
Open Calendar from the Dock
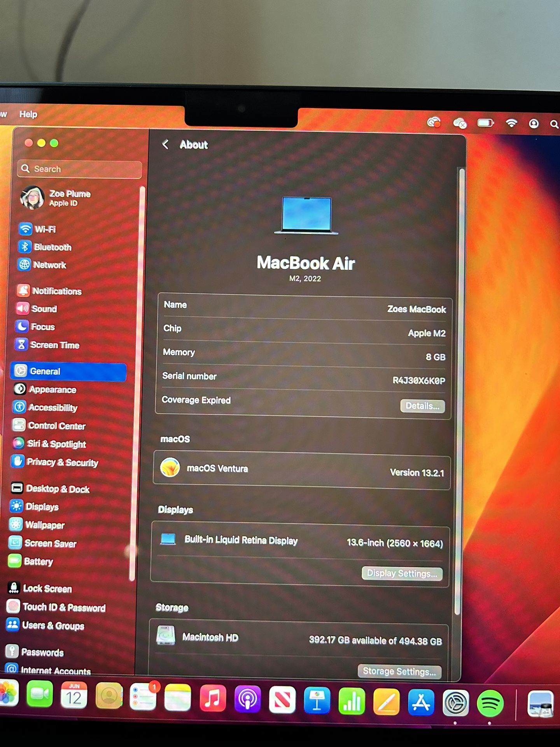pyautogui.click(x=74, y=695)
